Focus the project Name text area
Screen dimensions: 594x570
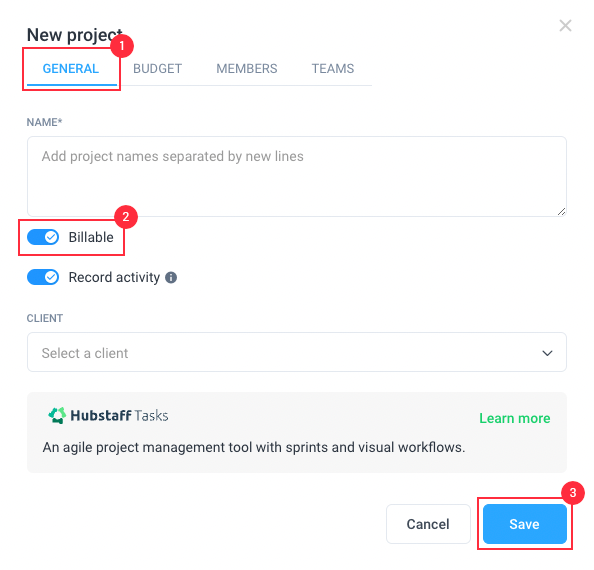point(297,177)
